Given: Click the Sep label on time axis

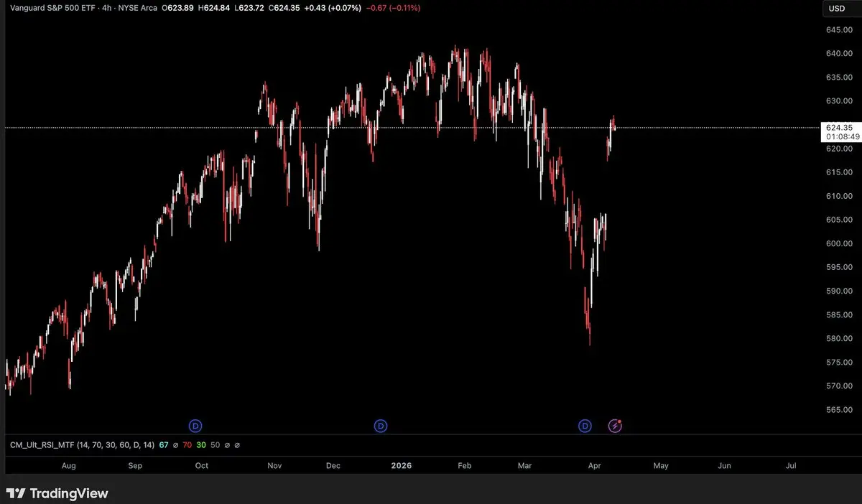Looking at the screenshot, I should click(135, 465).
